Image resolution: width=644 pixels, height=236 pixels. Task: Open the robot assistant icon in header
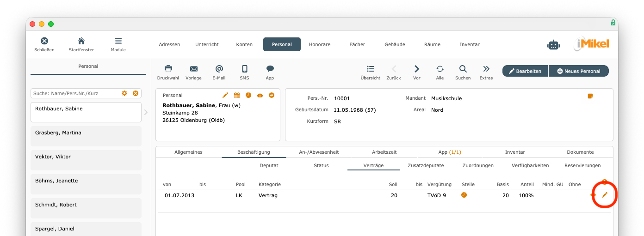pos(553,45)
